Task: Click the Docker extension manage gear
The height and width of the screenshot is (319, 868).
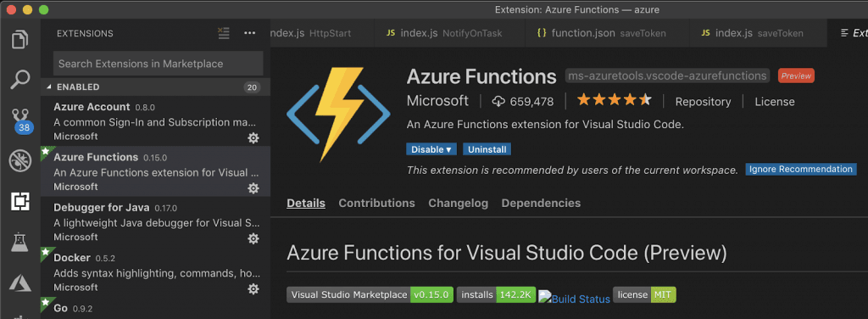Action: (x=253, y=289)
